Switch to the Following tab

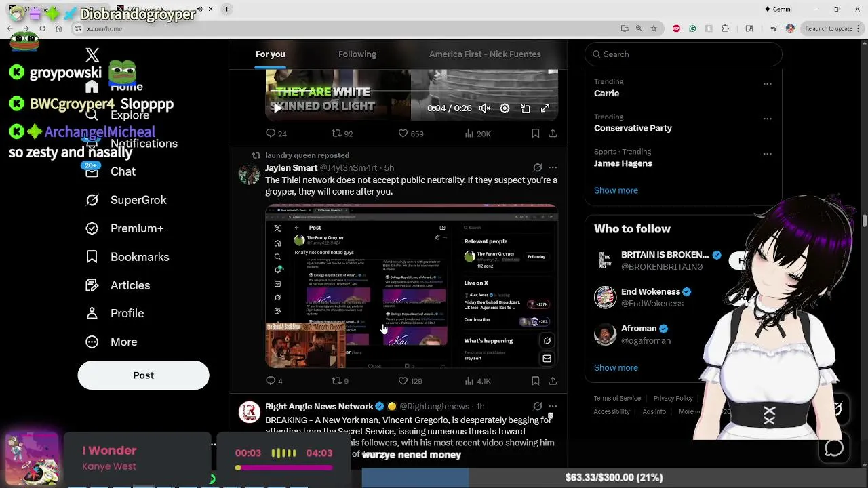click(357, 54)
